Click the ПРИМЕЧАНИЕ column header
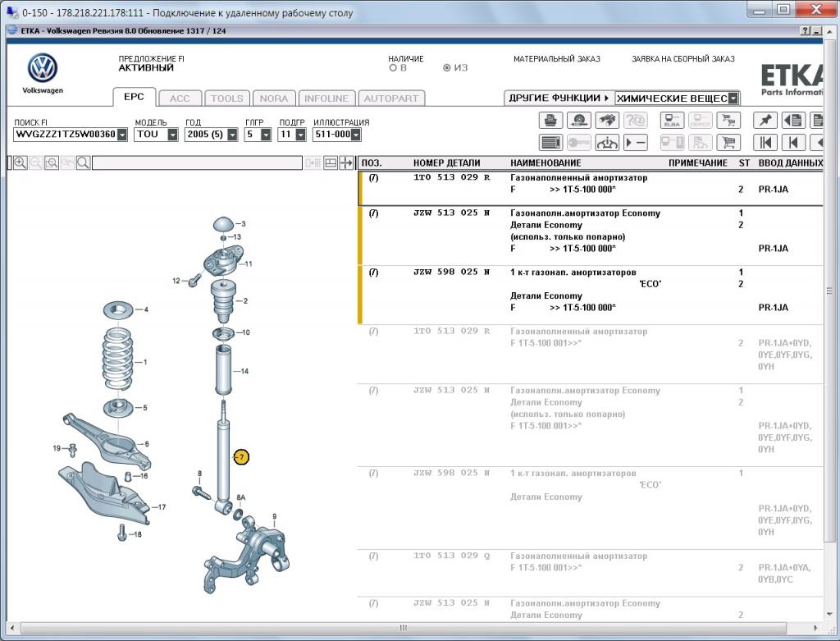 [697, 163]
